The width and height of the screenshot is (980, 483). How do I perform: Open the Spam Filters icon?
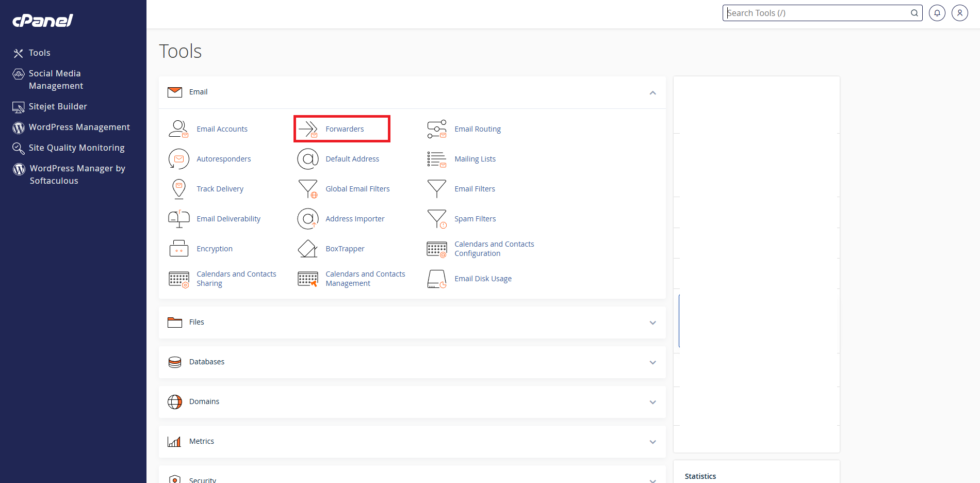(x=437, y=219)
